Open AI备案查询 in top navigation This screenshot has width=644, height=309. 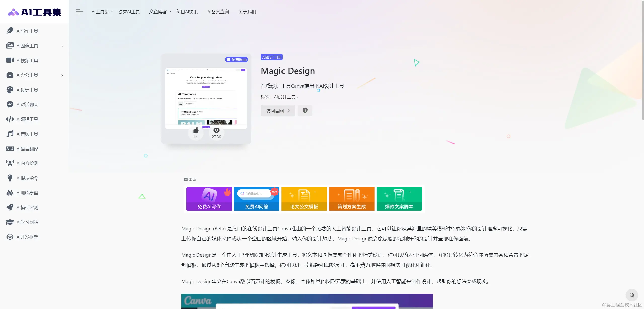click(218, 12)
